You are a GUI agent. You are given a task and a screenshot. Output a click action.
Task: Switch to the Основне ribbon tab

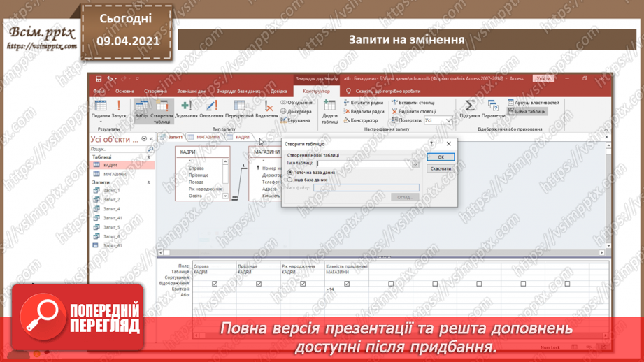pos(124,91)
